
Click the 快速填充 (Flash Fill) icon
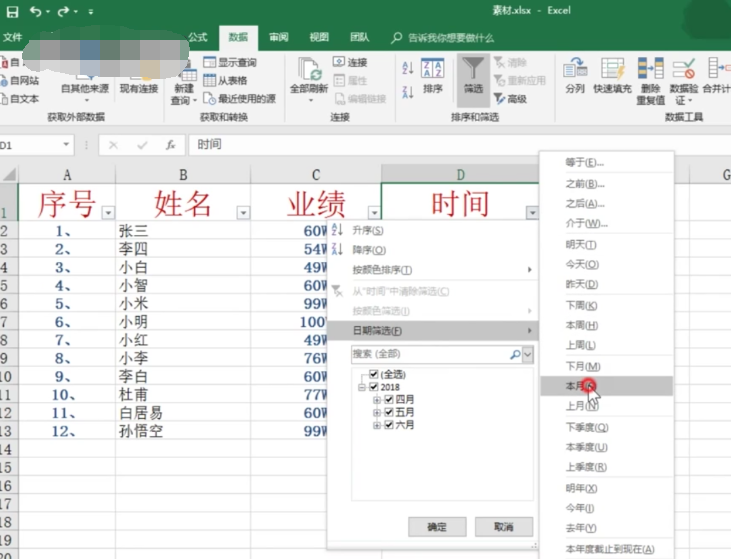pyautogui.click(x=611, y=69)
